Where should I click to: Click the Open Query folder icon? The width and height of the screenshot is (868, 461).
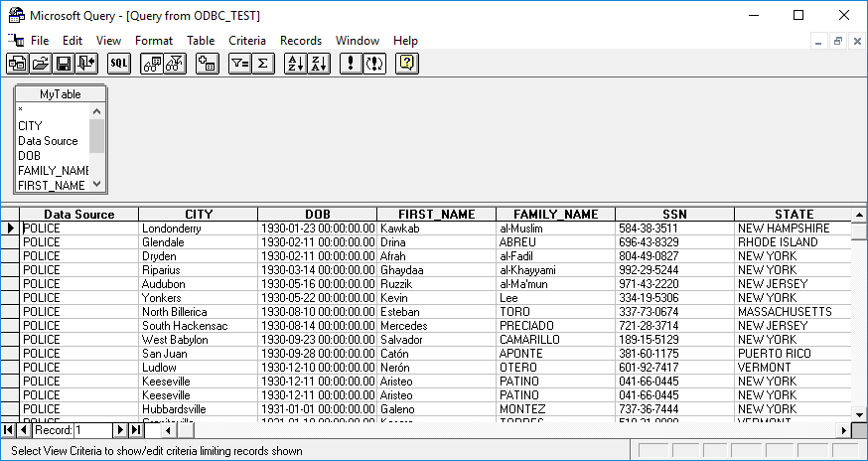click(x=40, y=64)
